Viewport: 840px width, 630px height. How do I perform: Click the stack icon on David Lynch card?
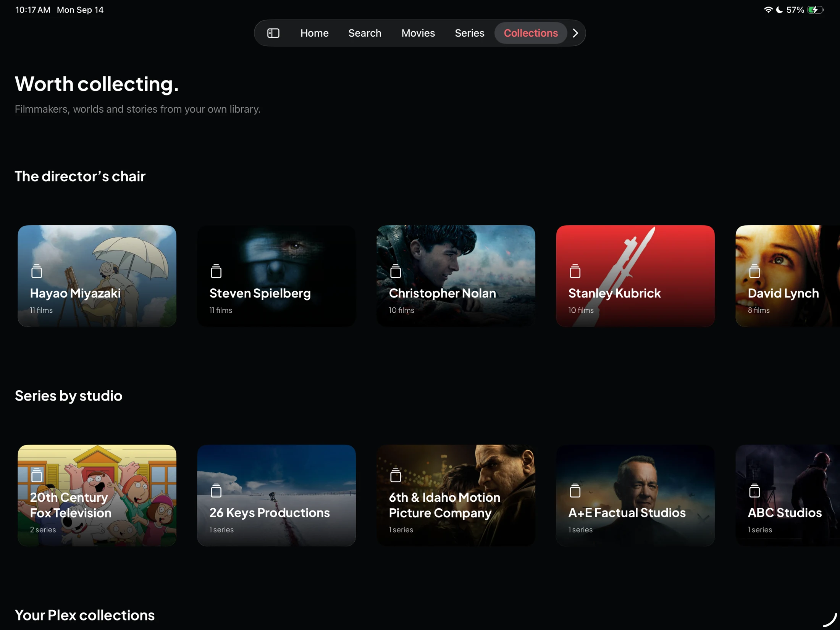[x=754, y=271]
